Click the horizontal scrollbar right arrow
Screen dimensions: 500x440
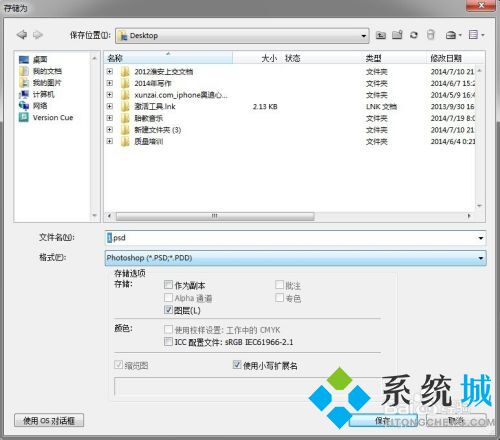pyautogui.click(x=469, y=216)
